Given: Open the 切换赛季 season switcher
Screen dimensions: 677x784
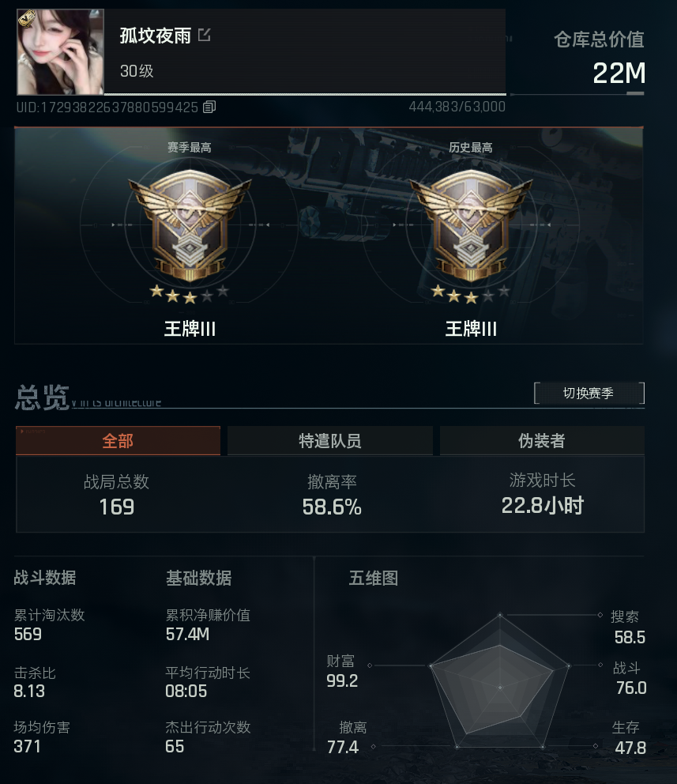Looking at the screenshot, I should (x=589, y=393).
